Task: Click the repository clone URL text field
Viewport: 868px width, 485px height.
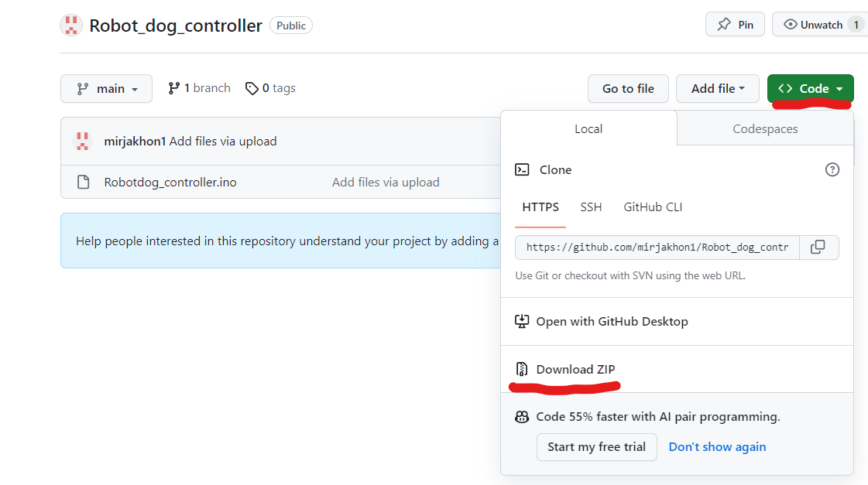Action: (657, 248)
